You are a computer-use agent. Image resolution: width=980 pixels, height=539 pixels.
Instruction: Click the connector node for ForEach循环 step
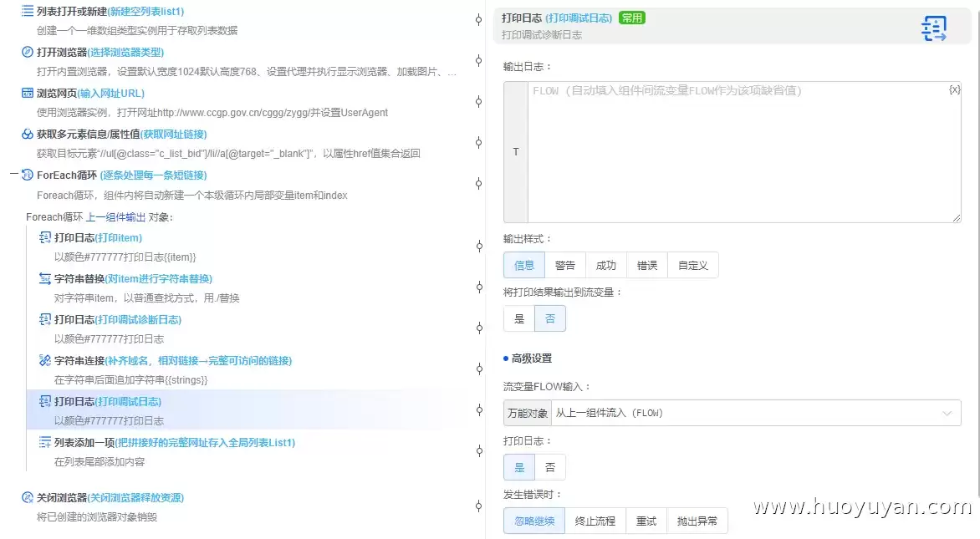479,184
